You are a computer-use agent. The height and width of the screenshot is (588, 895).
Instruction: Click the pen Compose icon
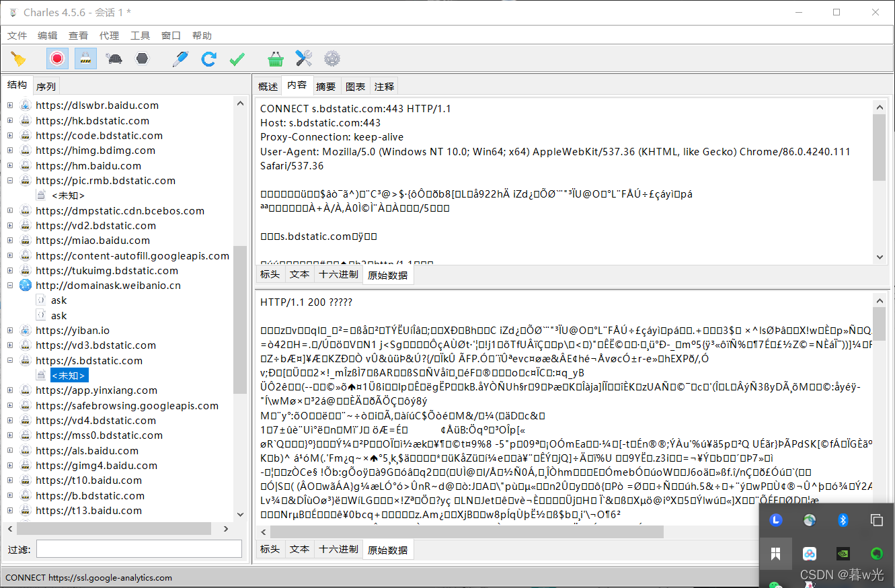tap(180, 58)
